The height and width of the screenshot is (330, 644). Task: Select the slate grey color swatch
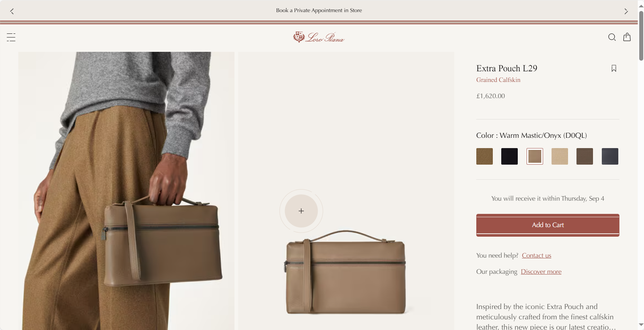(x=610, y=156)
